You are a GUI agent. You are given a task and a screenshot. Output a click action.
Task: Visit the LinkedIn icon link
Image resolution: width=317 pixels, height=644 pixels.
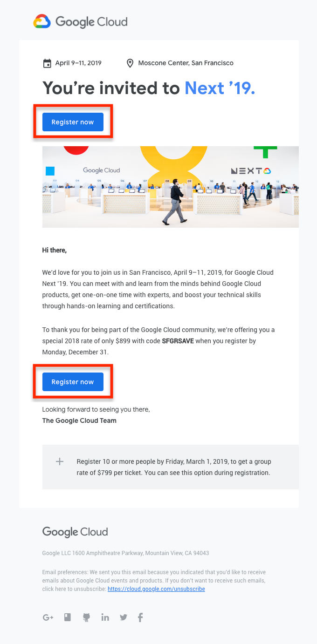coord(105,617)
